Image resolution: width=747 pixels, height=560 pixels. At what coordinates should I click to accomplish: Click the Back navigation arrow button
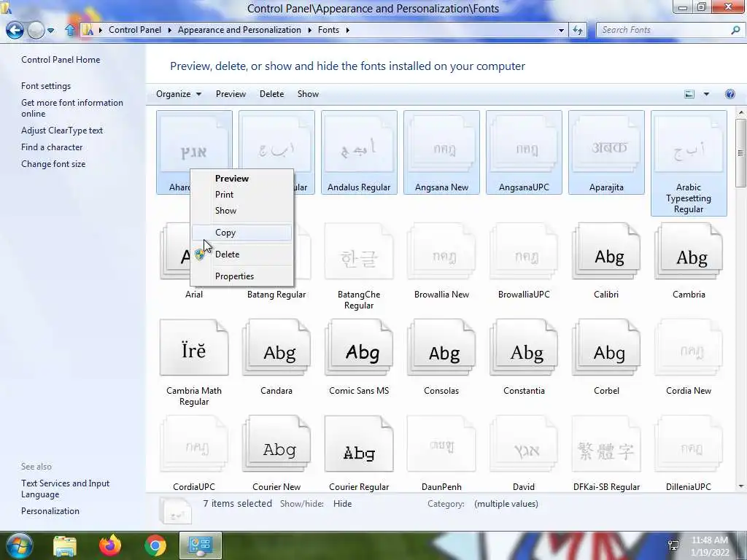pos(15,31)
